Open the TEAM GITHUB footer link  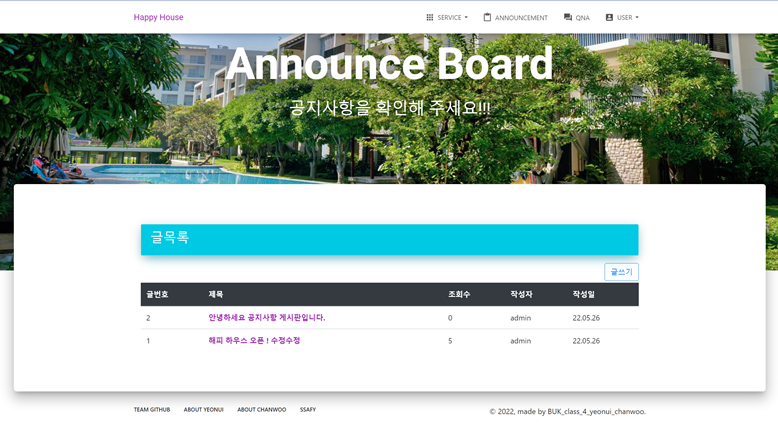(x=152, y=410)
